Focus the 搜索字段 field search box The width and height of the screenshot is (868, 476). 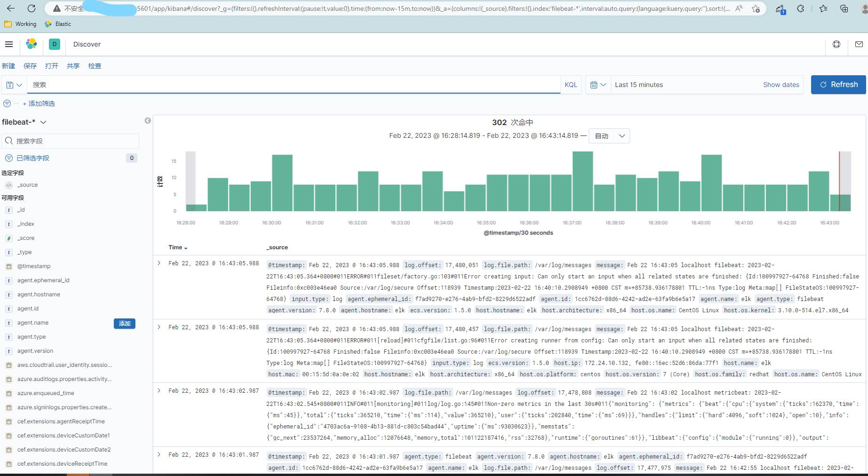pos(71,141)
